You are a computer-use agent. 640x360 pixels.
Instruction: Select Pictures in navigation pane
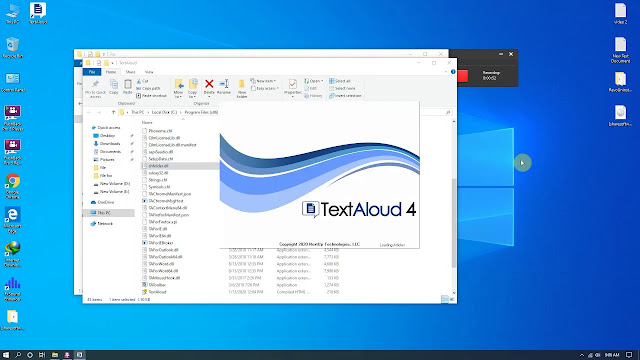[104, 160]
